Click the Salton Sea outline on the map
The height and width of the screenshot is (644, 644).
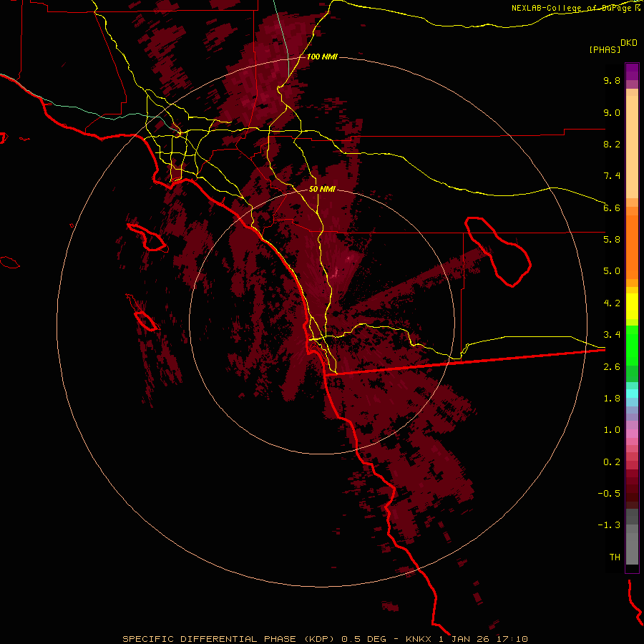pos(498,252)
